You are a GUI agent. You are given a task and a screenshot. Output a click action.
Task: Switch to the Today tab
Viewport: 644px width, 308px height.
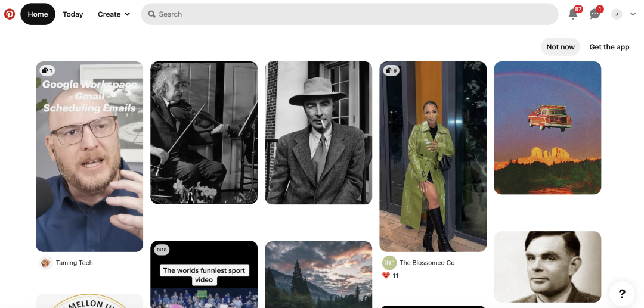pos(73,14)
